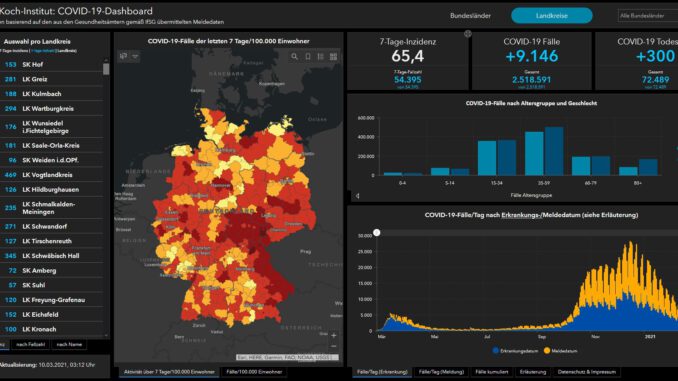The width and height of the screenshot is (678, 381).
Task: Click the 72.489 total deaths value
Action: click(656, 80)
